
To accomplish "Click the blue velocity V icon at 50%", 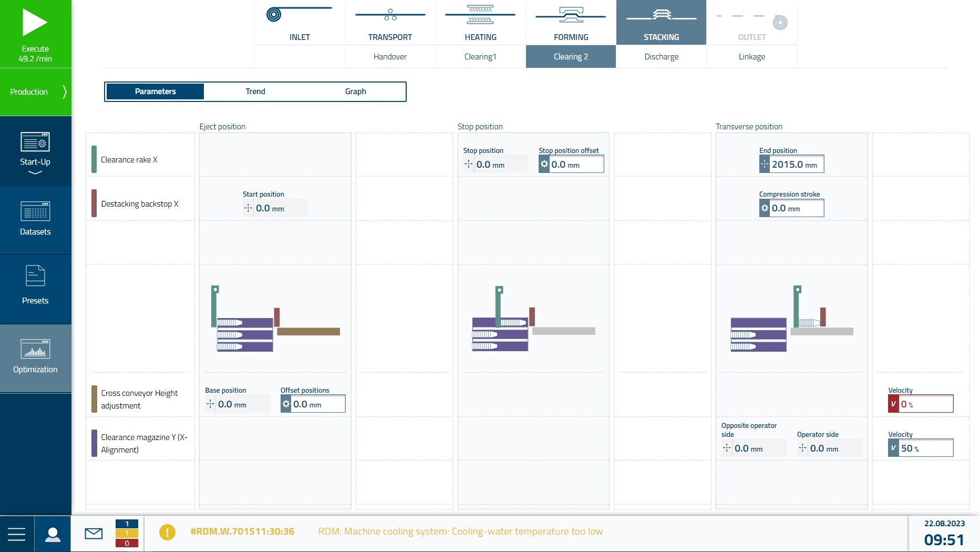I will [x=893, y=448].
